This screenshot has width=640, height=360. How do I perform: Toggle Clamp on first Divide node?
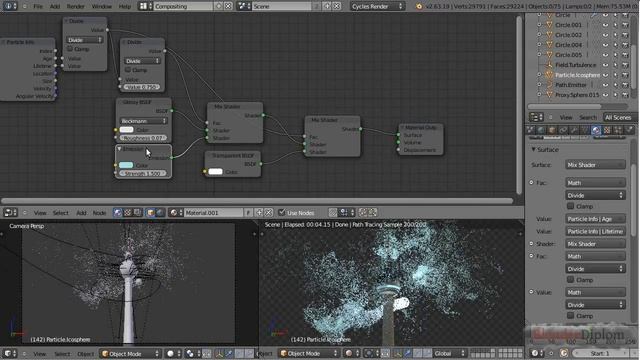70,49
